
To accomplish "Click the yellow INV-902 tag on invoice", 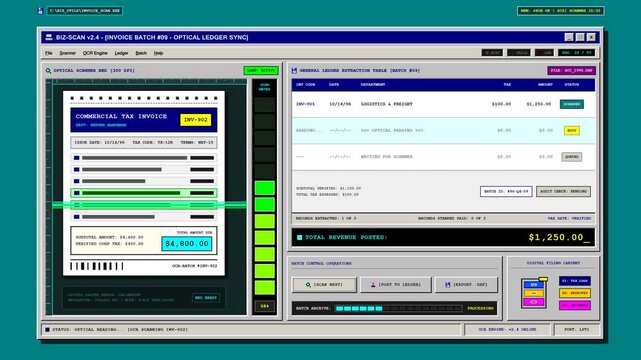I will (x=195, y=120).
